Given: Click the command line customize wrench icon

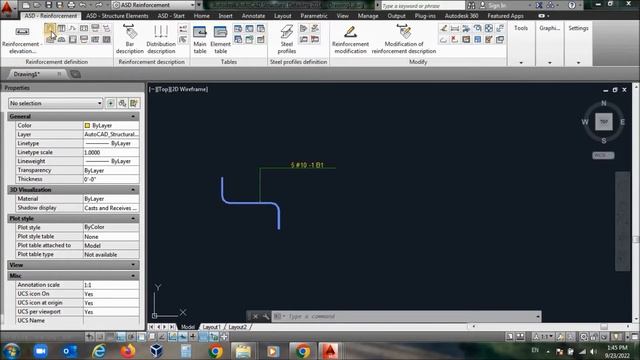Looking at the screenshot, I should tap(266, 316).
